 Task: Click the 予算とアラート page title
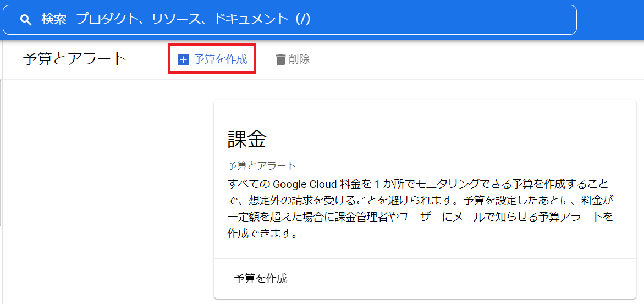coord(74,59)
